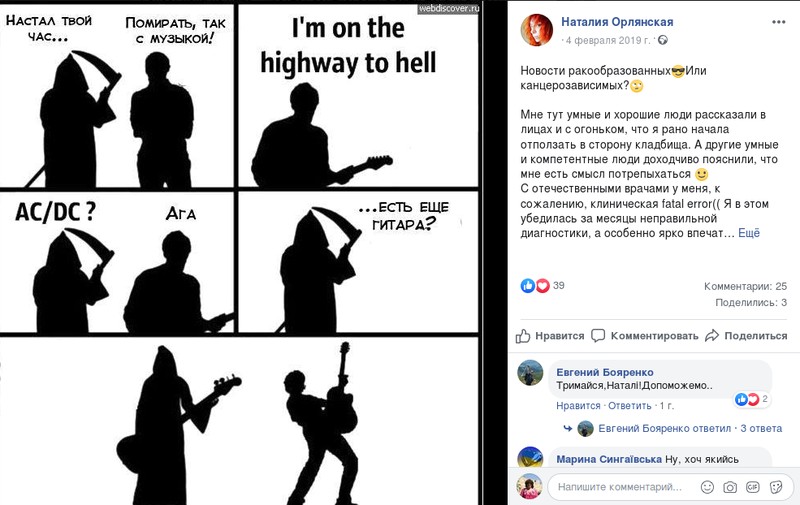Viewport: 800px width, 505px height.
Task: Click the Комментировать speech bubble icon
Action: (x=598, y=336)
